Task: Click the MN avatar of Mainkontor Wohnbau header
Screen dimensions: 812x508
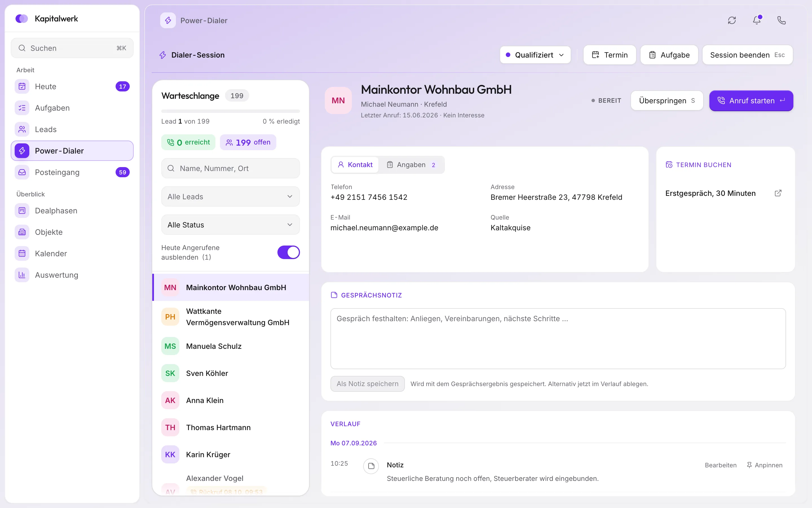Action: pos(338,100)
